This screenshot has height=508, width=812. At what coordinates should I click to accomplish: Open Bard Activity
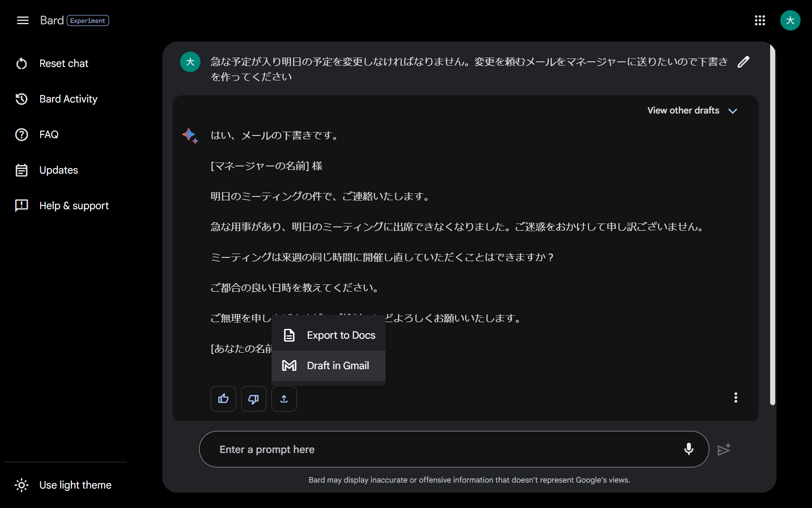(68, 99)
